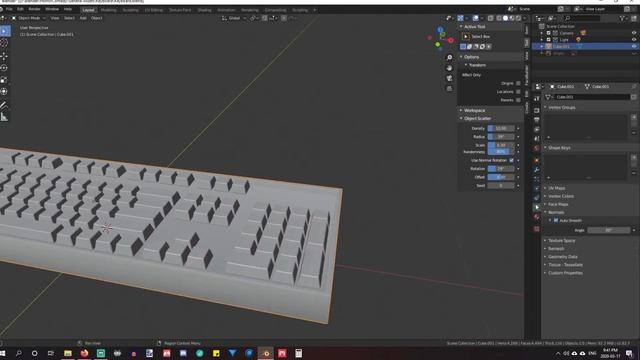
Task: Toggle the Auto Smooth checkbox
Action: pos(556,220)
